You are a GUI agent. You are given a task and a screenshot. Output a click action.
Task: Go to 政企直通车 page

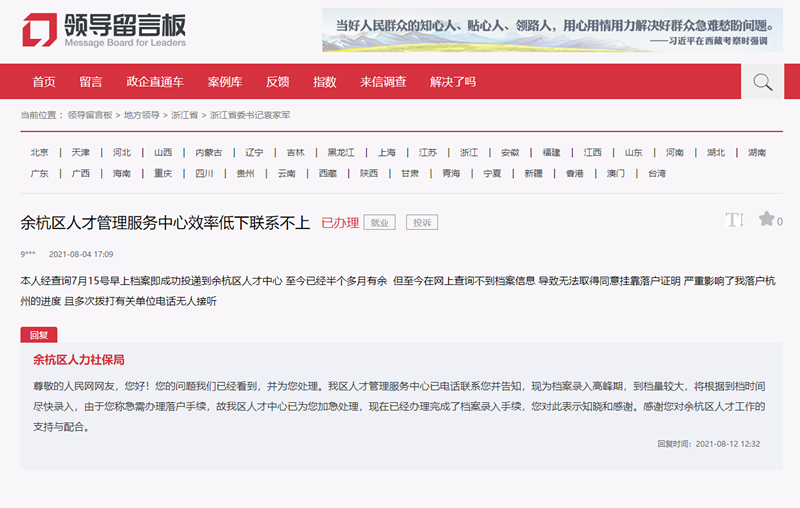pyautogui.click(x=155, y=82)
